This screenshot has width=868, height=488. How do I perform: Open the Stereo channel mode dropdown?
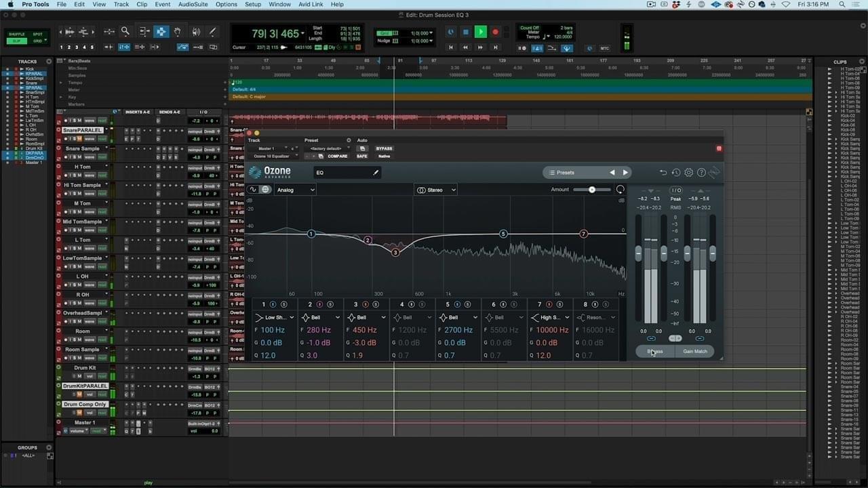pyautogui.click(x=435, y=190)
